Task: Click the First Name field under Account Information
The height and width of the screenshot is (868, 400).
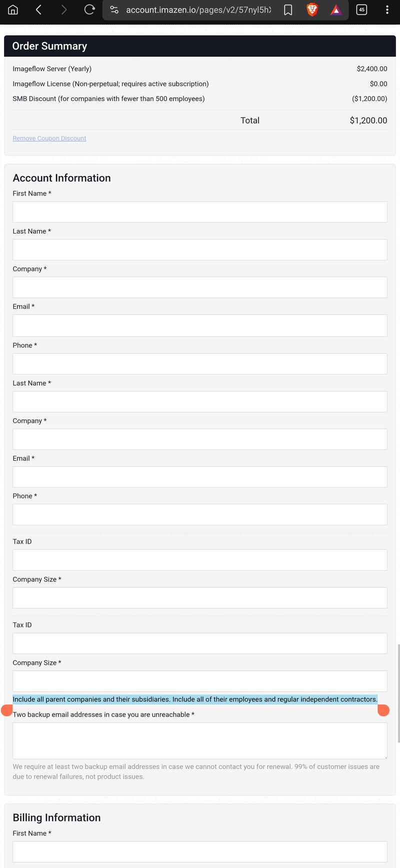Action: (199, 212)
